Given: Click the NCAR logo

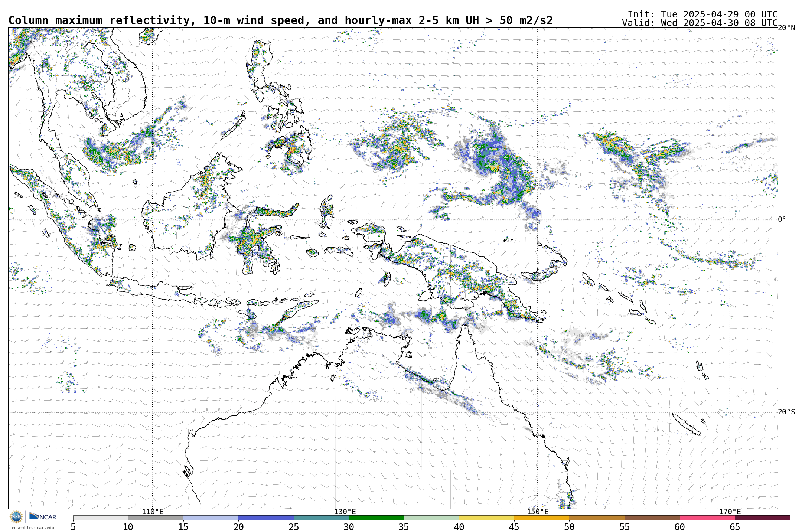Looking at the screenshot, I should [43, 516].
